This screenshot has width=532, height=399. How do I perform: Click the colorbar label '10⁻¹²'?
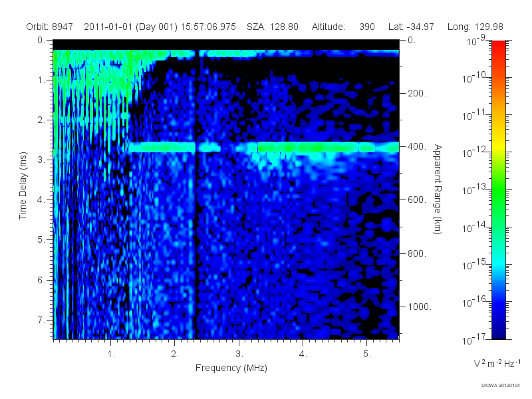[x=475, y=152]
